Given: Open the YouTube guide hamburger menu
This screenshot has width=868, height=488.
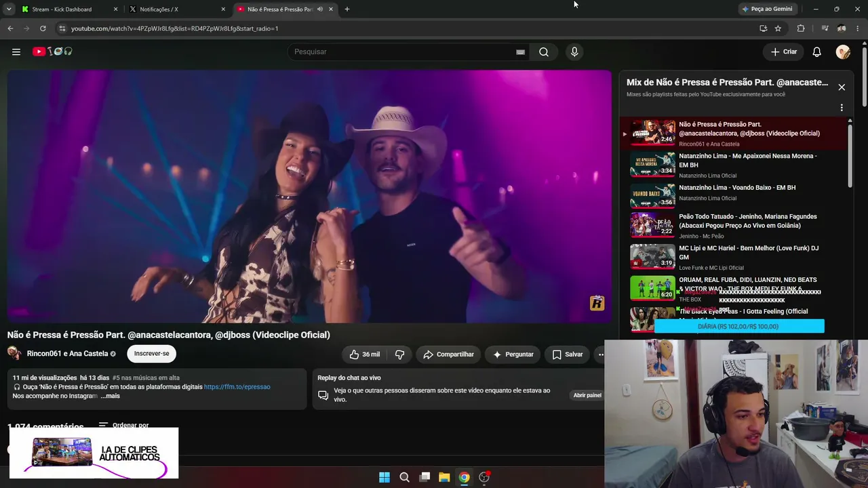Looking at the screenshot, I should tap(16, 52).
